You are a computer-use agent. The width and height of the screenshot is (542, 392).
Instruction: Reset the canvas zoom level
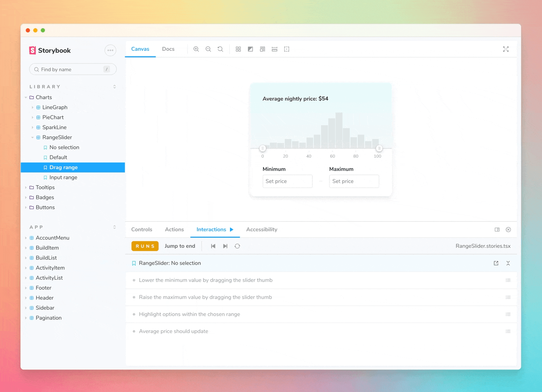click(x=220, y=49)
